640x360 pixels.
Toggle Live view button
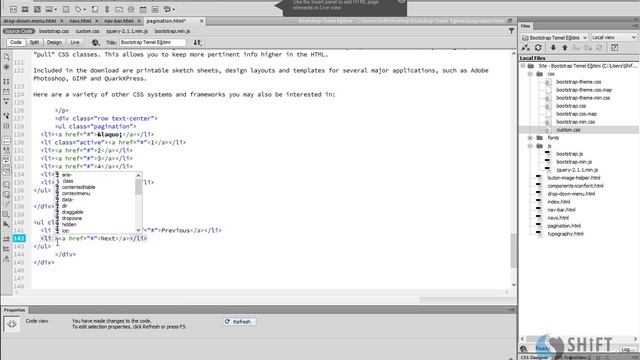[75, 42]
